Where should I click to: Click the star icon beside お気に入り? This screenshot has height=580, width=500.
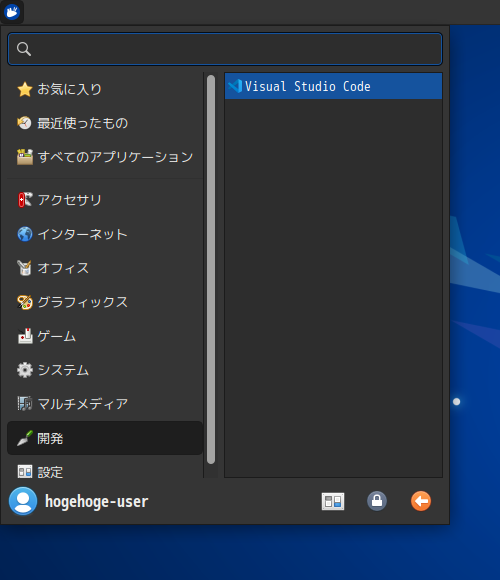tap(25, 89)
